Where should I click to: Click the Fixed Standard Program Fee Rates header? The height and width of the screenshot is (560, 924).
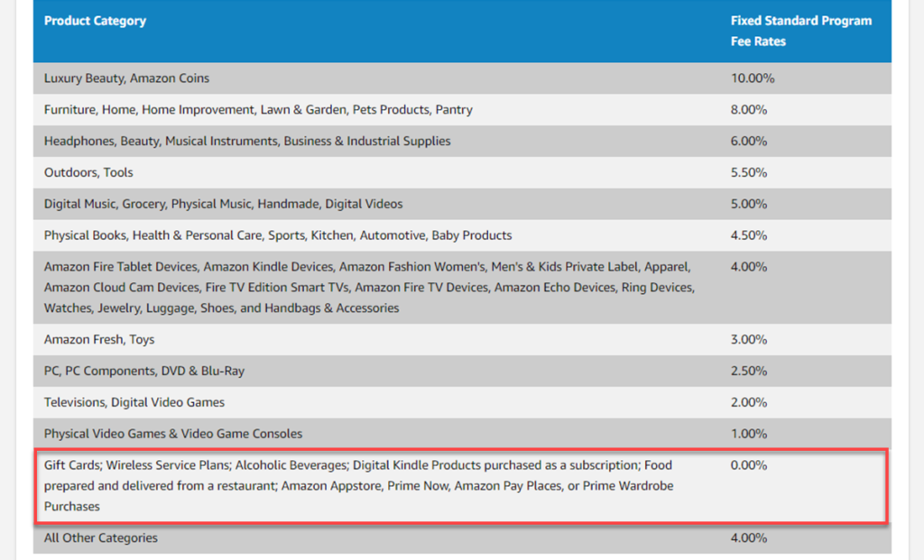800,31
